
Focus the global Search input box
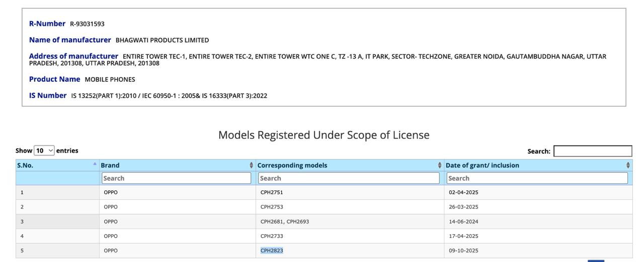593,151
